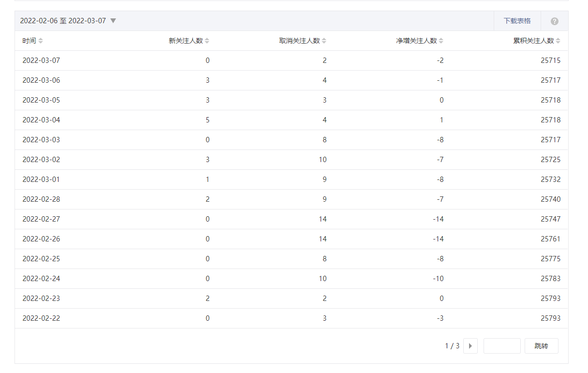Sort by 新关注人数 column sort icon
The width and height of the screenshot is (588, 373).
(207, 41)
